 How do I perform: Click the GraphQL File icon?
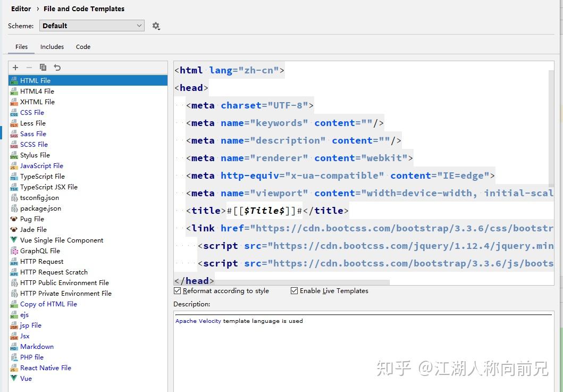click(x=14, y=251)
